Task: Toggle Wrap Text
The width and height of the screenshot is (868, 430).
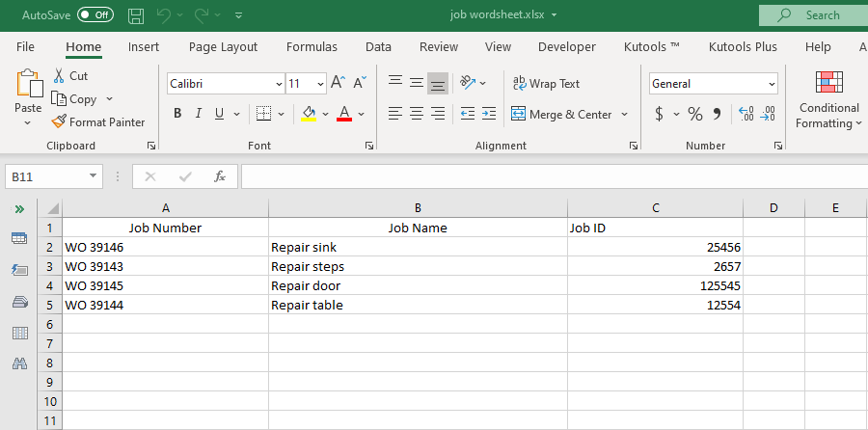Action: [547, 84]
